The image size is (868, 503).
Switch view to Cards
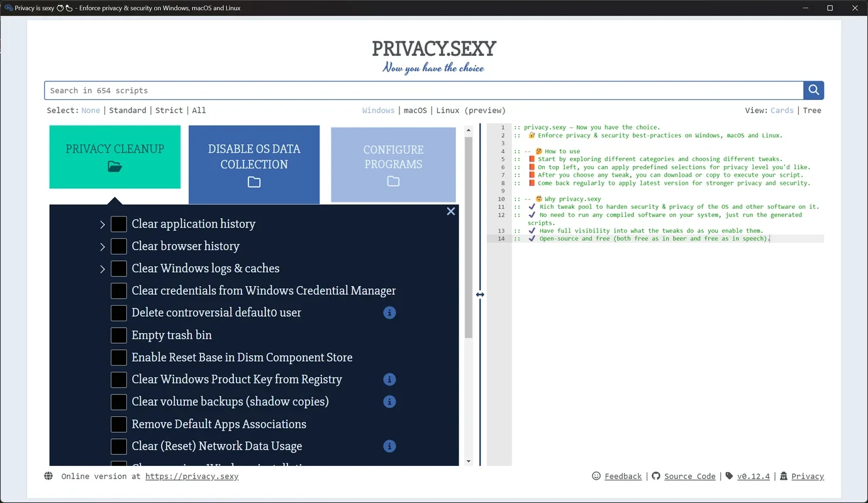point(782,110)
